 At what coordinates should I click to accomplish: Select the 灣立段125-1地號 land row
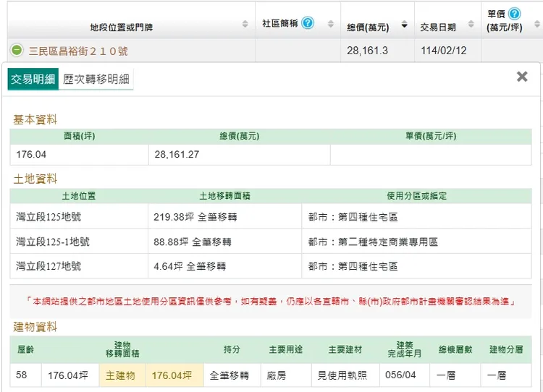[x=271, y=241]
